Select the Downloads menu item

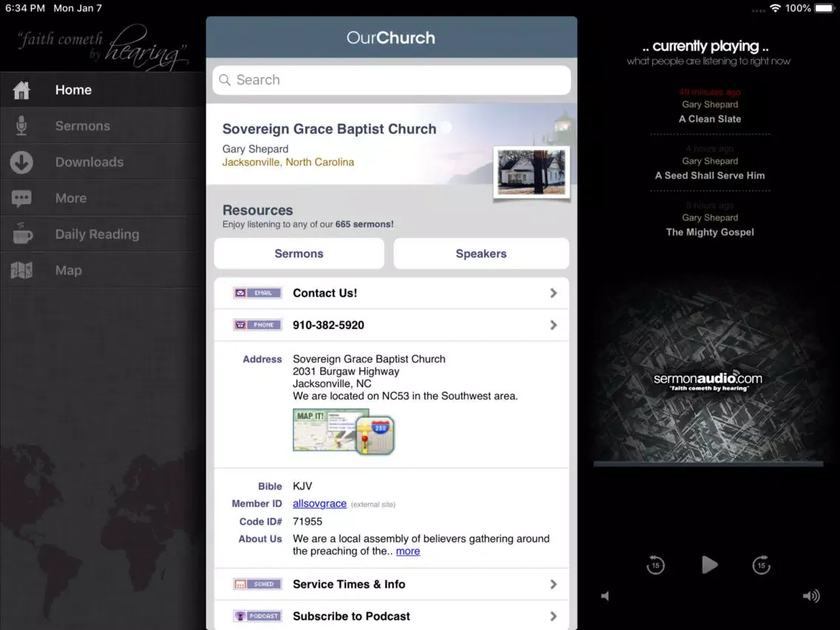102,162
